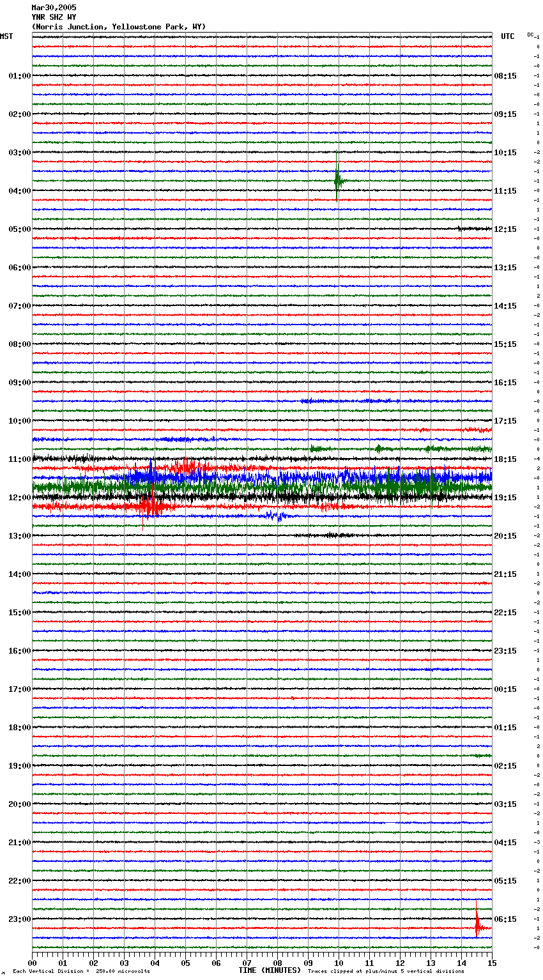The height and width of the screenshot is (980, 543).
Task: Click the large red burst below the 12:00 trace
Action: (151, 507)
